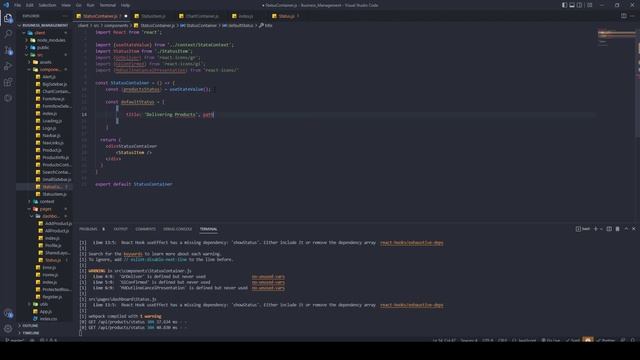Open AddProduct.js in explorer
This screenshot has width=640, height=360.
pos(58,223)
